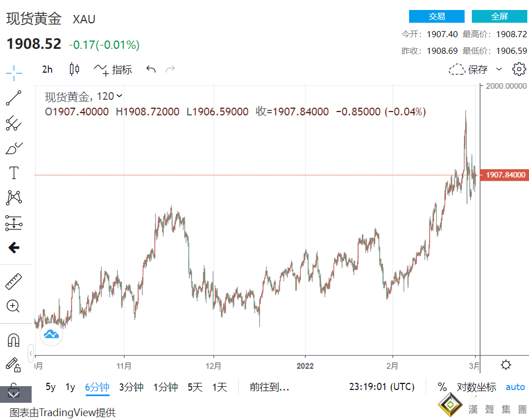This screenshot has width=529, height=420.
Task: Select the brush drawing tool
Action: click(x=14, y=148)
